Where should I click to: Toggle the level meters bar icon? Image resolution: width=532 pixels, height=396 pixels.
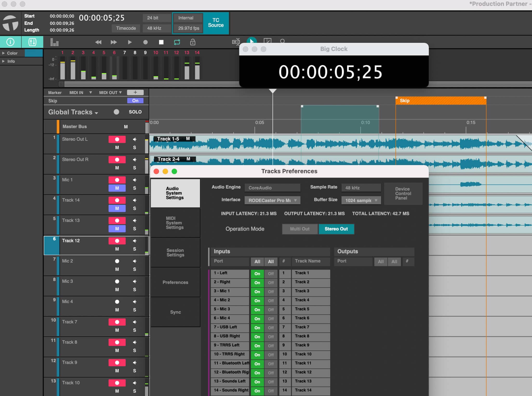tap(54, 42)
